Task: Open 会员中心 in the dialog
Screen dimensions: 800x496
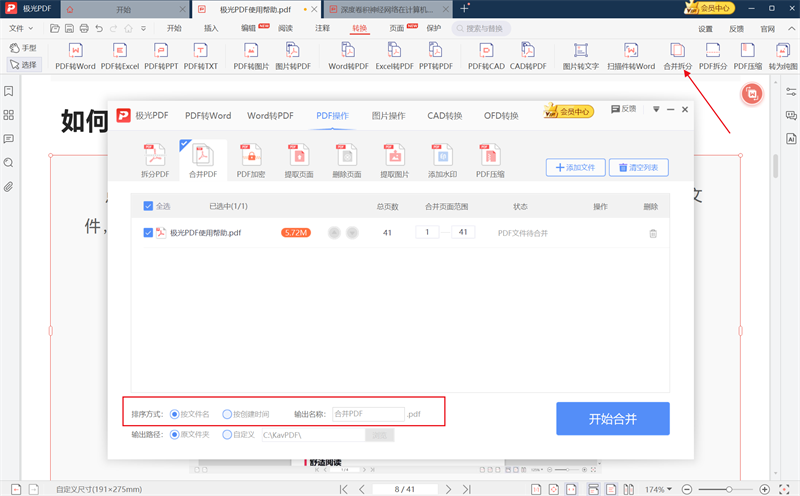Action: click(x=569, y=111)
